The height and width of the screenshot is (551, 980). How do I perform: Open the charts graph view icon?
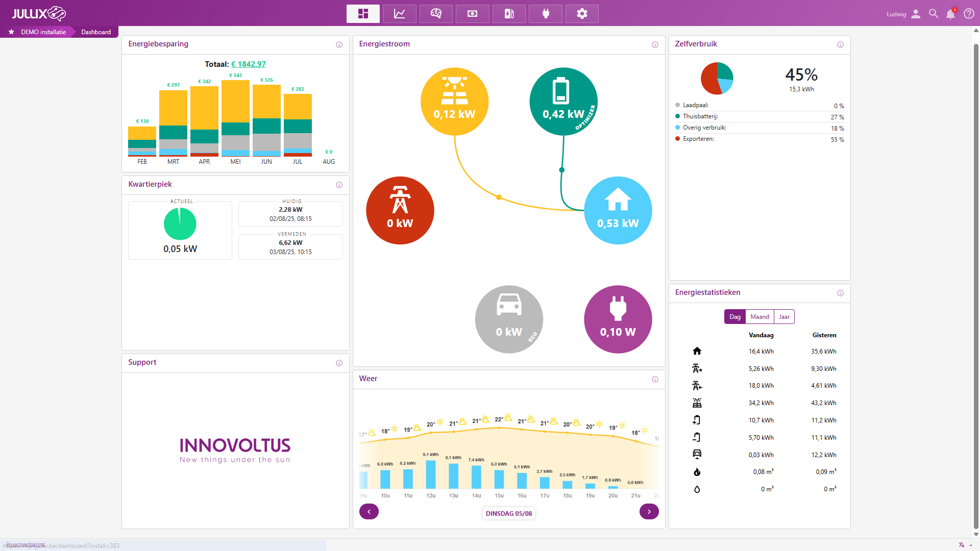point(399,14)
